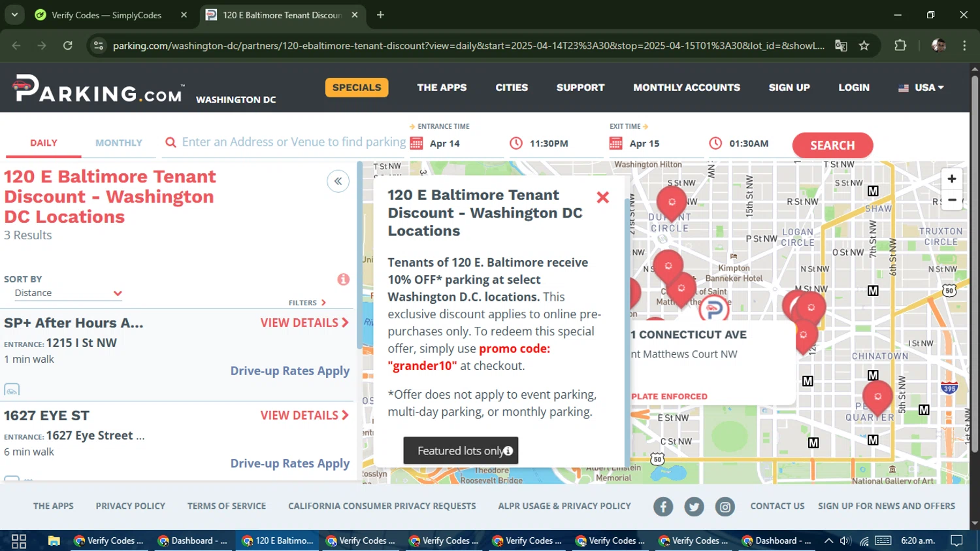Open the Specials menu item
This screenshot has height=551, width=980.
click(x=357, y=88)
